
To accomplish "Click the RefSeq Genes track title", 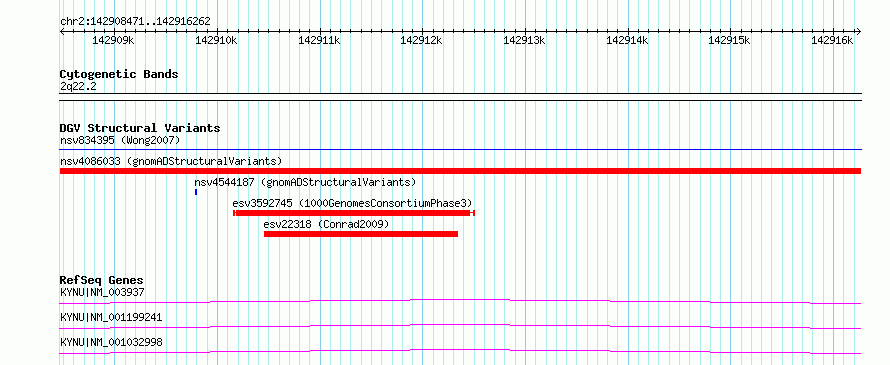I will point(102,280).
